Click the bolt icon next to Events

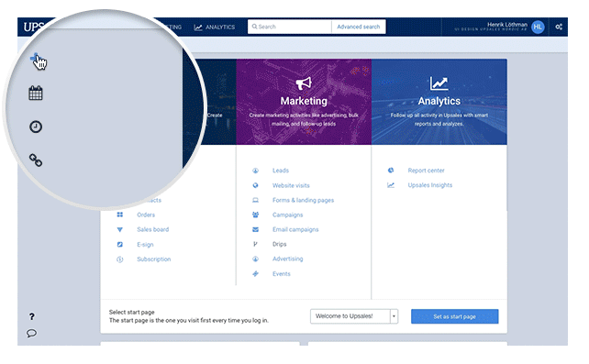click(x=255, y=273)
